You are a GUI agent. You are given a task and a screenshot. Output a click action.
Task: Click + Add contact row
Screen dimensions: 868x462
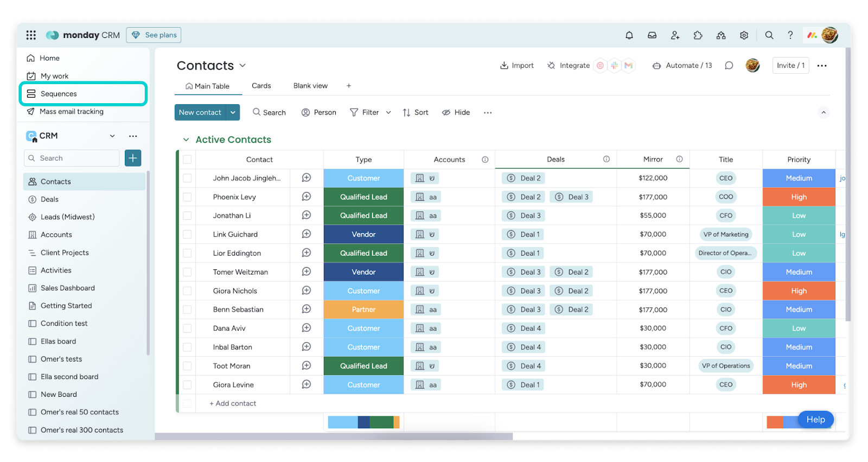click(233, 403)
